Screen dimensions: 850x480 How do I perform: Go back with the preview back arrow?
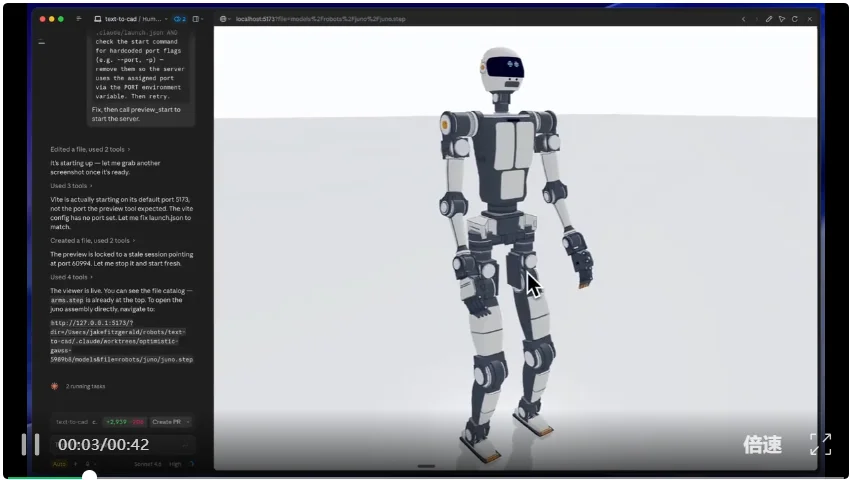[743, 19]
